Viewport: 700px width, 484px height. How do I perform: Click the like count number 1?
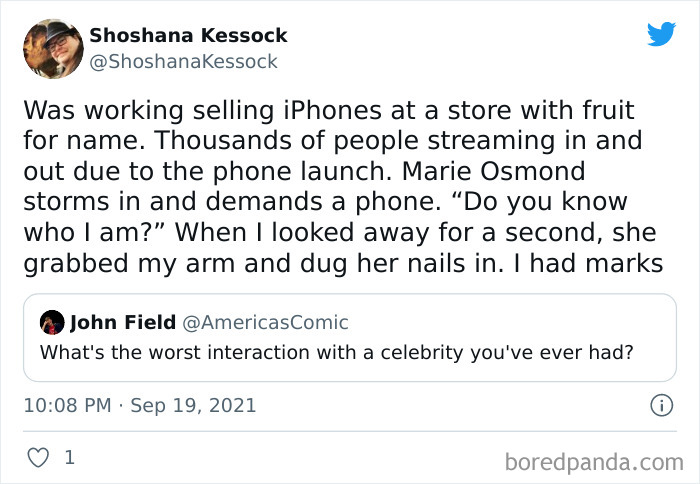(x=69, y=458)
